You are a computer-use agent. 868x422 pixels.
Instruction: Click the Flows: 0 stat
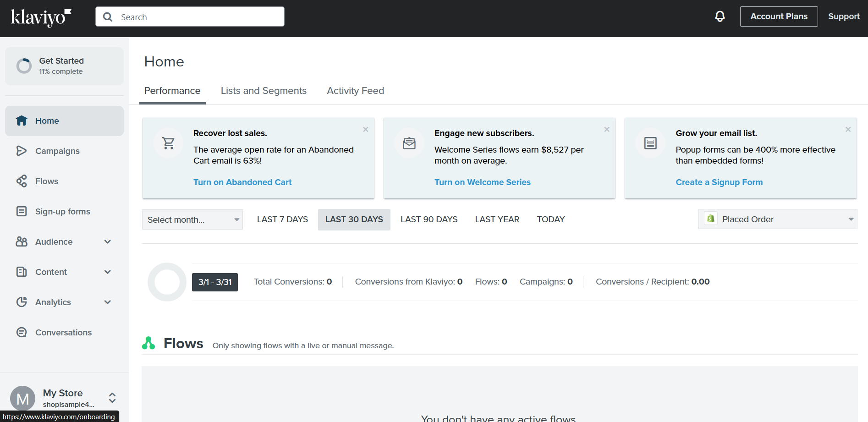491,282
